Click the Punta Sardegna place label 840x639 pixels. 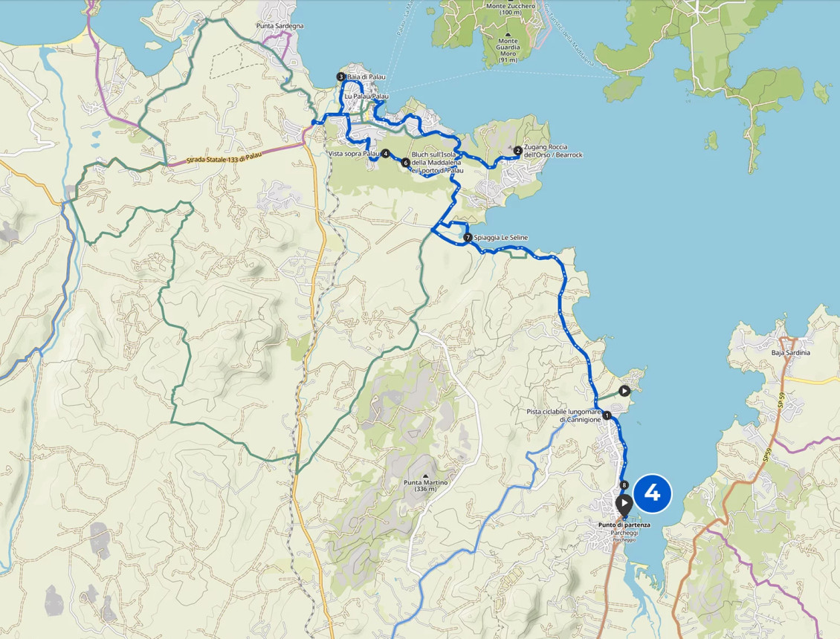point(280,26)
